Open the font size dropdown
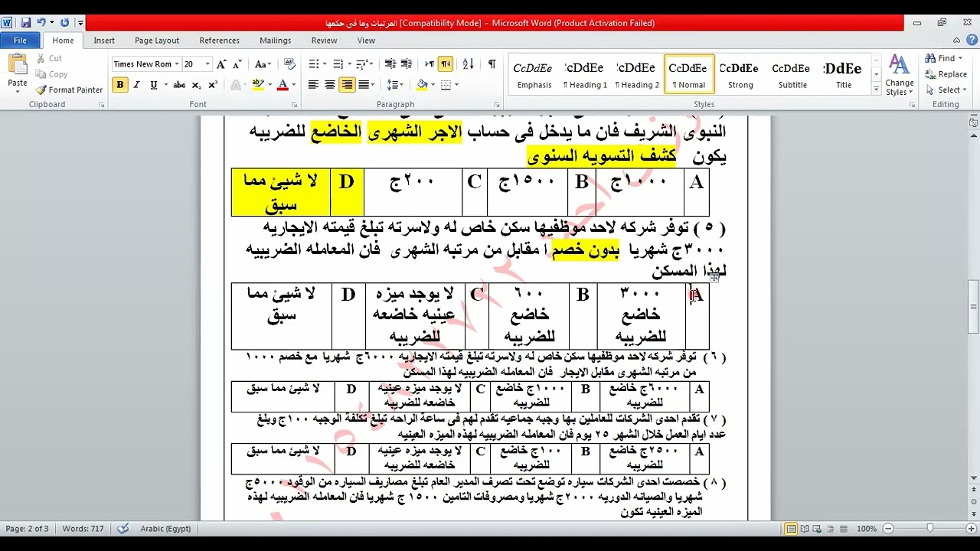 click(209, 64)
